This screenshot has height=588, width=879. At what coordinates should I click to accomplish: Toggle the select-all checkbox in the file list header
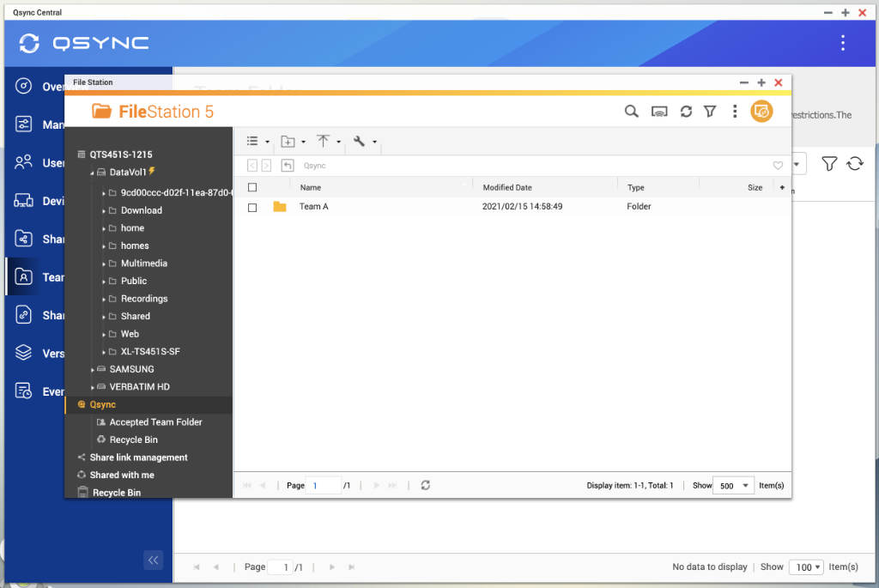252,187
